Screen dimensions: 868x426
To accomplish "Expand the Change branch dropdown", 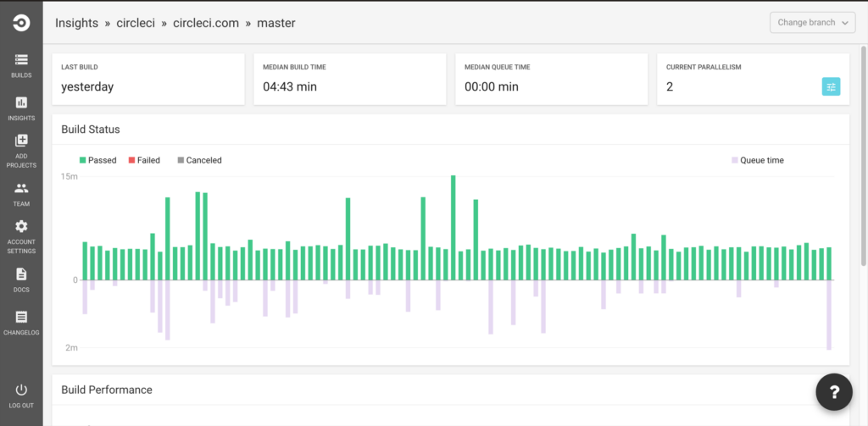I will (813, 23).
